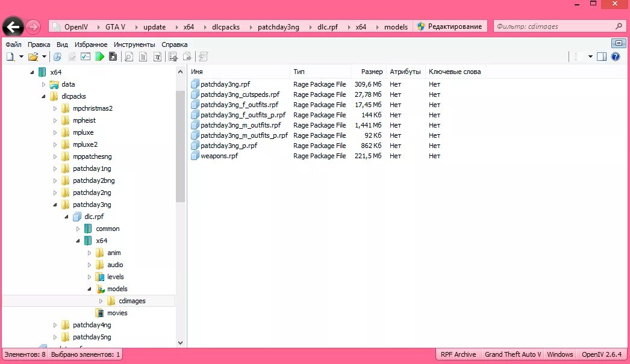Click the import with up-arrow toolbar icon

pos(173,57)
